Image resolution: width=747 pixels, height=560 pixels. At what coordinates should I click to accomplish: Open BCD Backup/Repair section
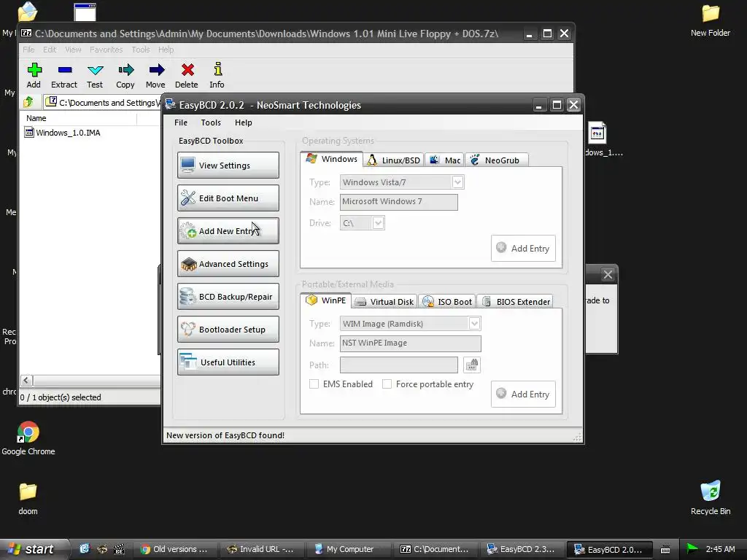[228, 297]
